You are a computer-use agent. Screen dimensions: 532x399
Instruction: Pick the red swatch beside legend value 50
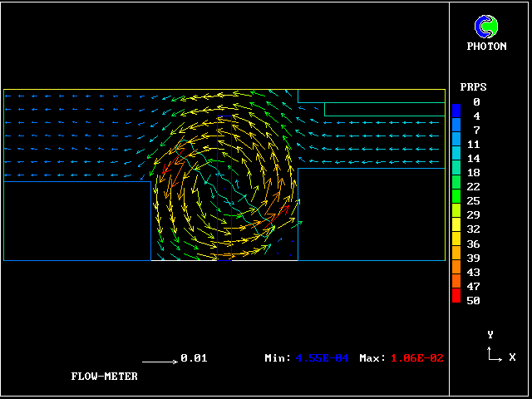pos(456,296)
